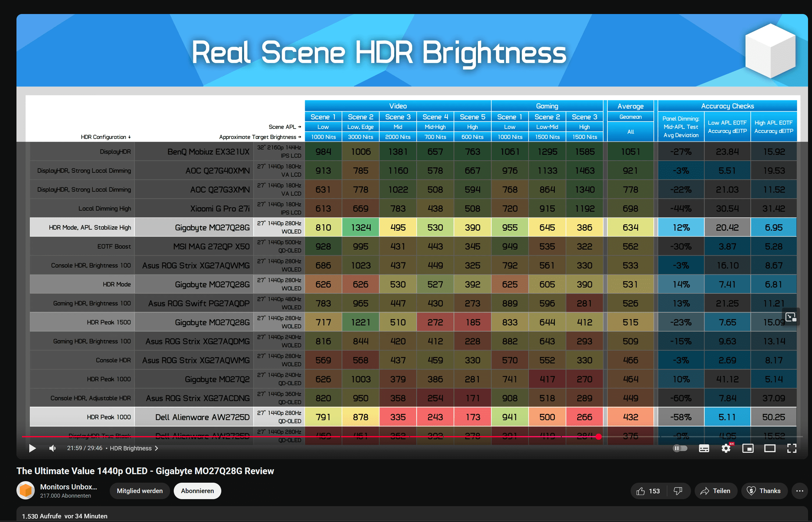This screenshot has height=522, width=812.
Task: Open the Monitors Unboxed channel avatar
Action: point(26,491)
